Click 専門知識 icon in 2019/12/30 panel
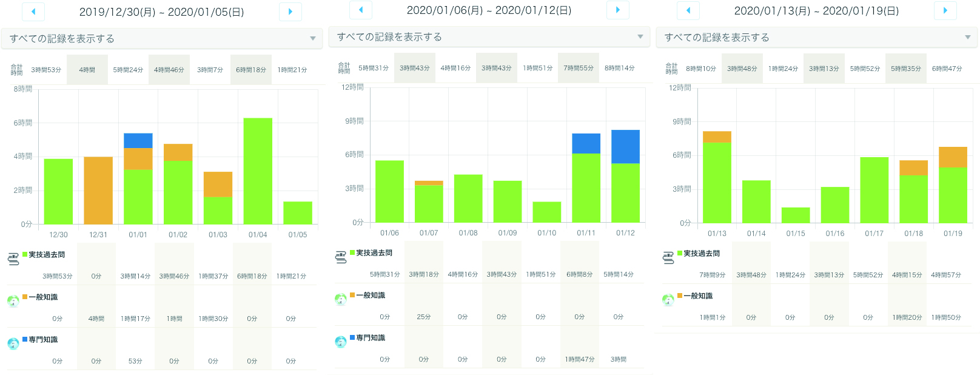This screenshot has width=980, height=375. [13, 343]
